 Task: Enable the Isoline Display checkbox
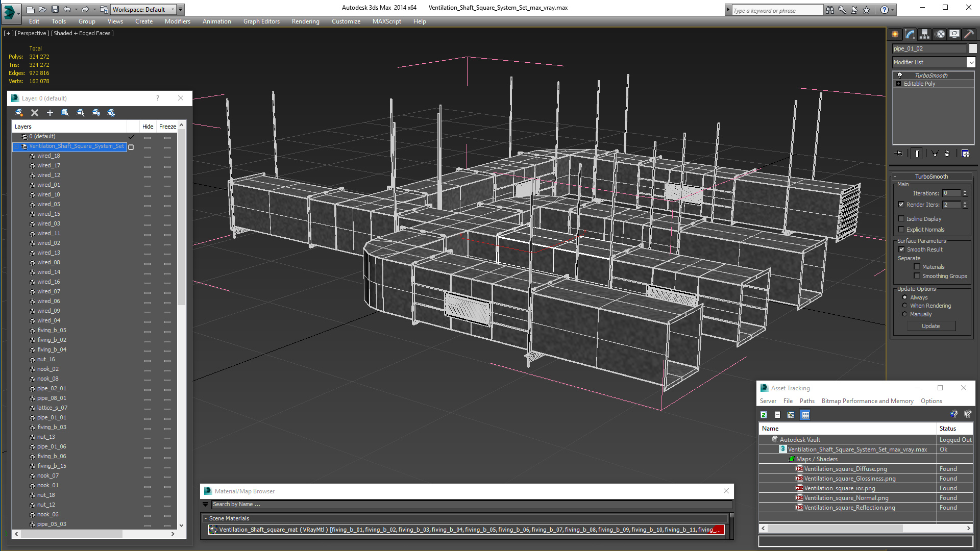coord(901,219)
